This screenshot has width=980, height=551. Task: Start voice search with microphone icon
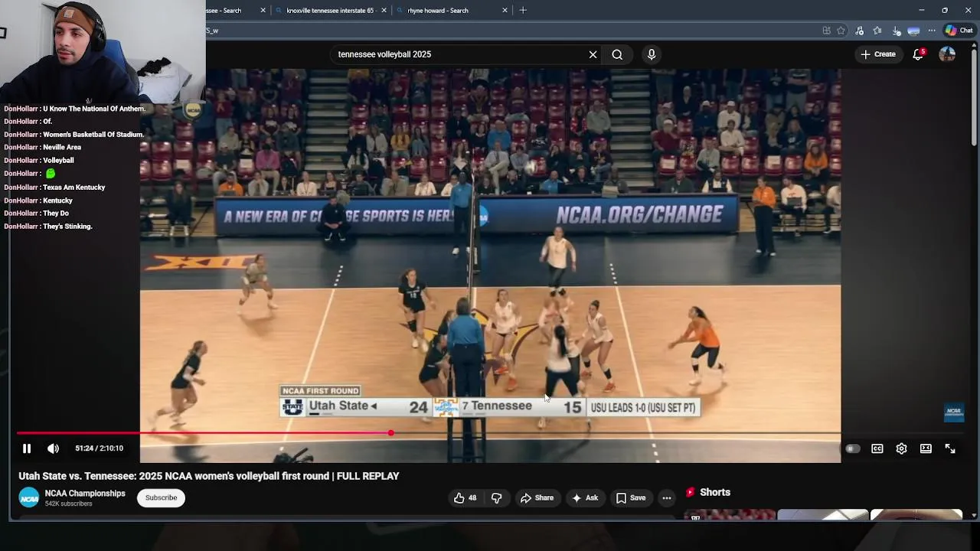[x=652, y=54]
